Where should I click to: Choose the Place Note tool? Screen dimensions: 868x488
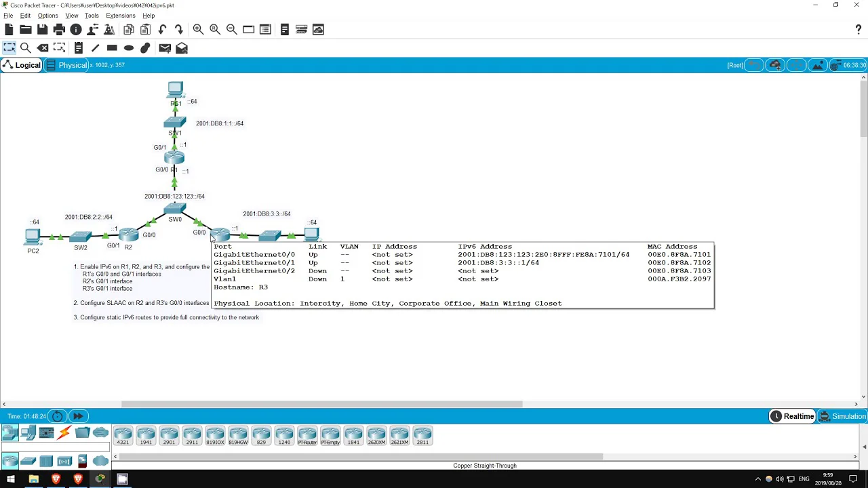pos(79,47)
